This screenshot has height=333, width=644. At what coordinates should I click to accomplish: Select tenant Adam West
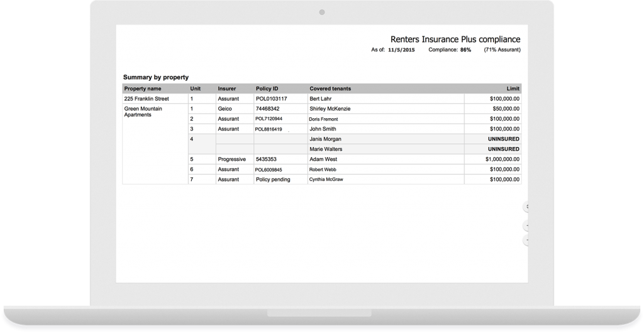pyautogui.click(x=324, y=159)
